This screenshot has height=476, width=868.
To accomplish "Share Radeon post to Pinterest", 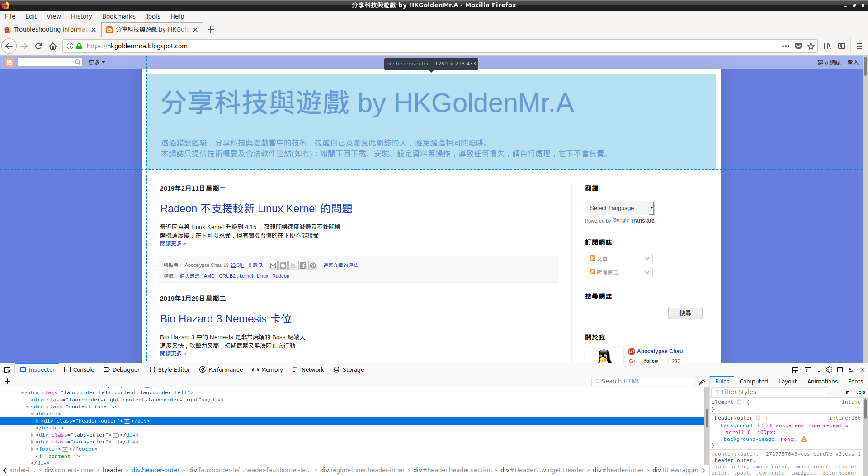I will [313, 266].
